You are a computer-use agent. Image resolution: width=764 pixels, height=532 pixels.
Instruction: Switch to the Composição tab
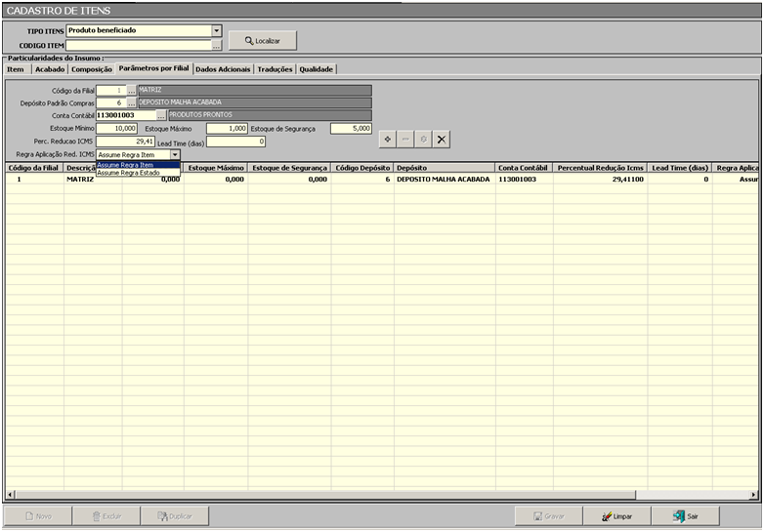click(92, 69)
